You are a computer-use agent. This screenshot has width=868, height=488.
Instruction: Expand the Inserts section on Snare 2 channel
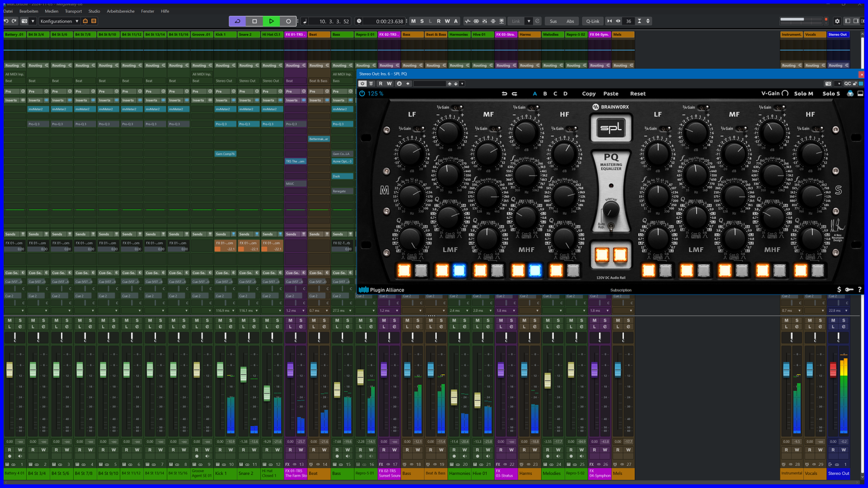[x=248, y=100]
